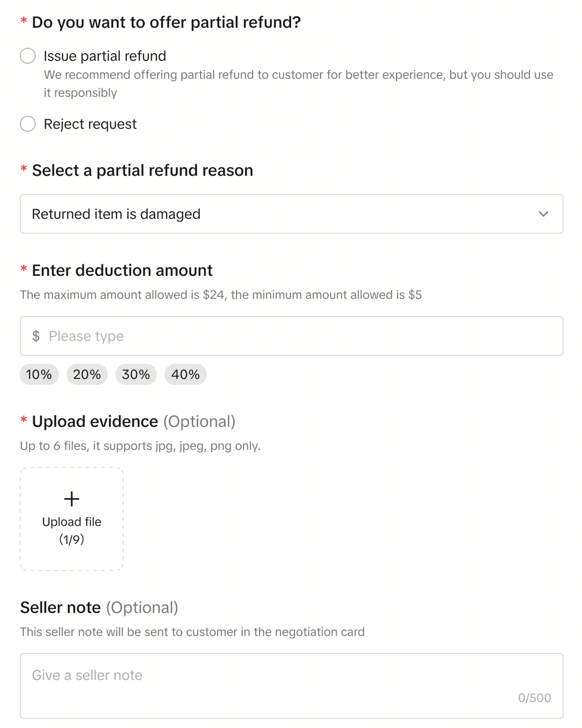Apply the 10% deduction chip
Image resolution: width=582 pixels, height=728 pixels.
coord(39,374)
